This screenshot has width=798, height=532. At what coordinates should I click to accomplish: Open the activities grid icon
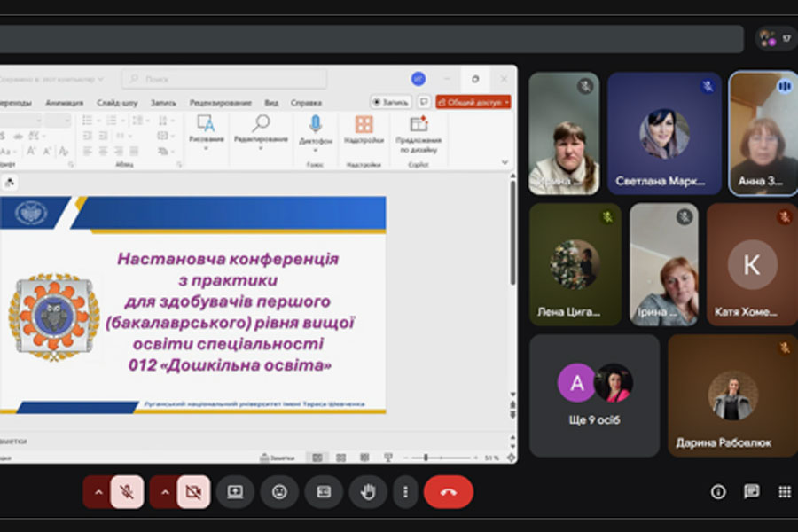[784, 492]
